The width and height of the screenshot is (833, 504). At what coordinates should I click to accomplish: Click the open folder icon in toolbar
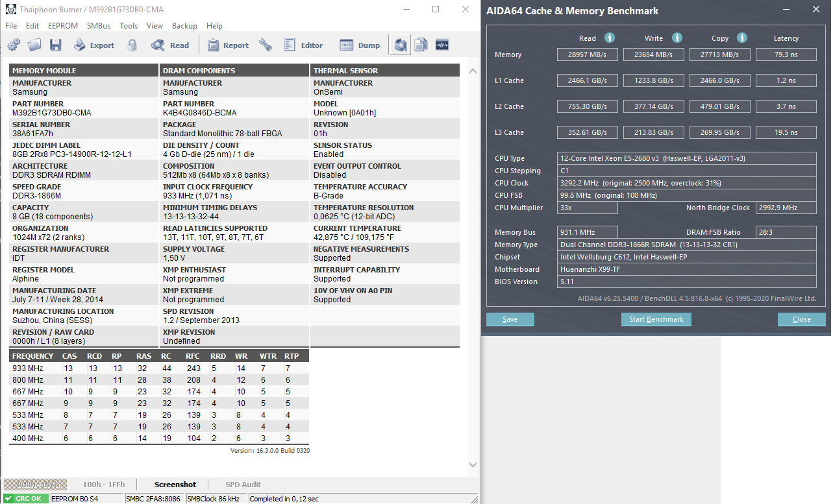click(x=34, y=45)
